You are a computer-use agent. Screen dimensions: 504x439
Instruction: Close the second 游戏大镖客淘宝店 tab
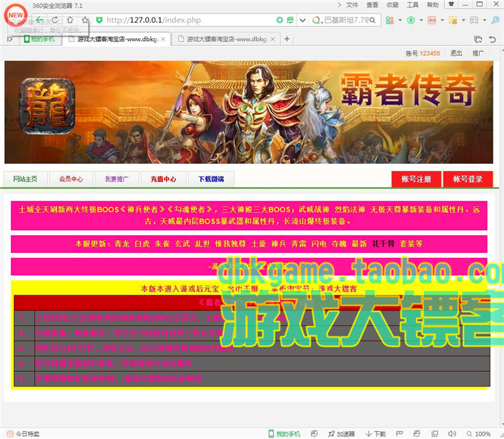273,39
